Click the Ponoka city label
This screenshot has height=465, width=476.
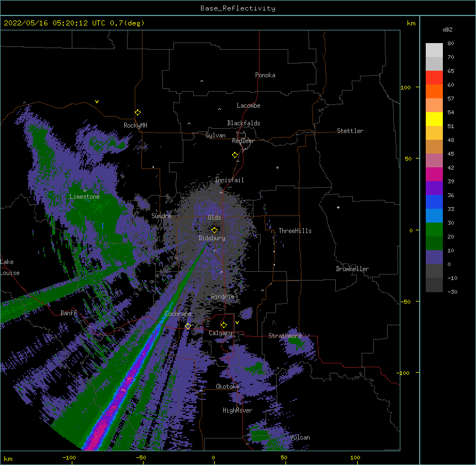pyautogui.click(x=265, y=75)
